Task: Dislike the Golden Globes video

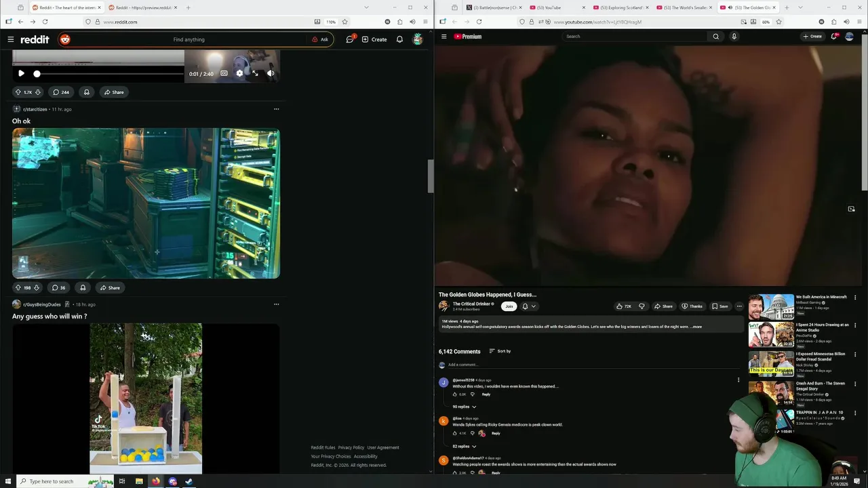Action: pos(642,306)
